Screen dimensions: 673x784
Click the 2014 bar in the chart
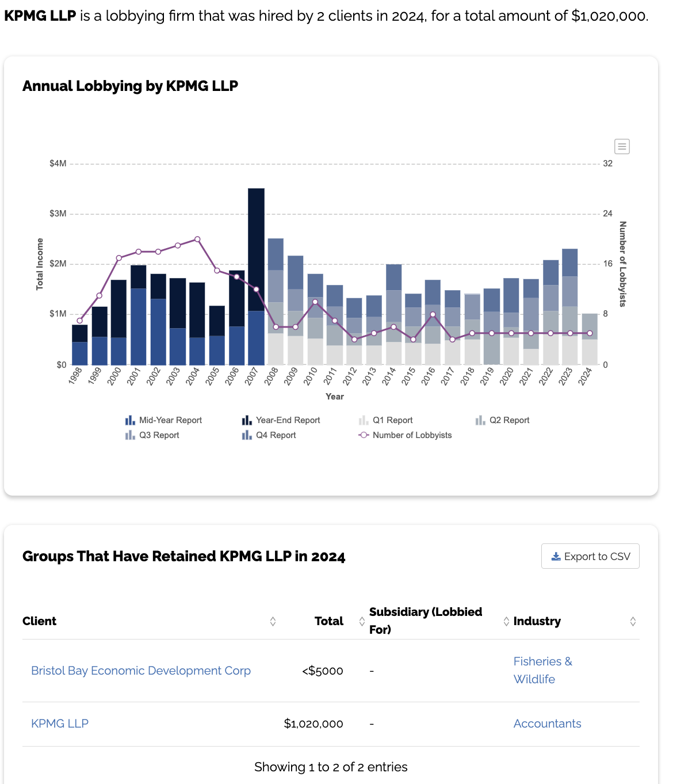[393, 314]
